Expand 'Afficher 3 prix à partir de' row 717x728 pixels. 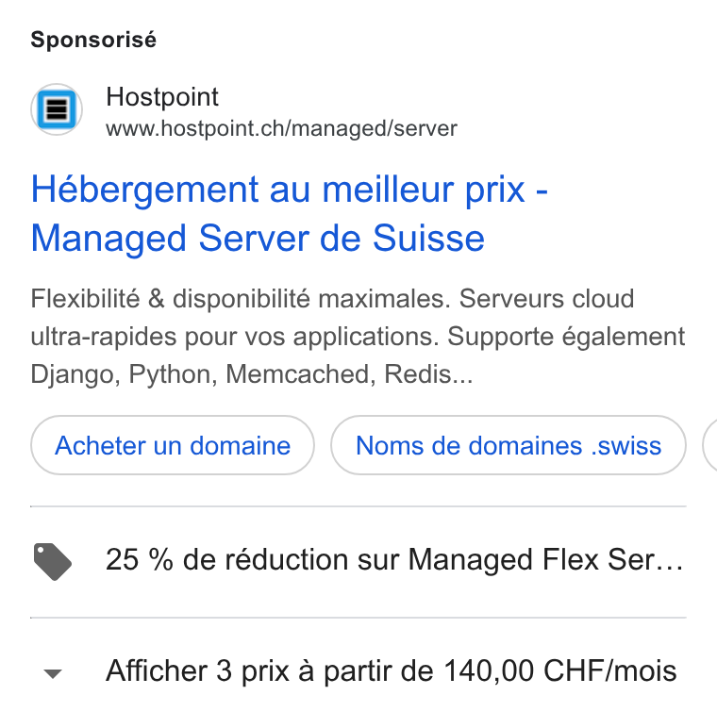click(358, 671)
